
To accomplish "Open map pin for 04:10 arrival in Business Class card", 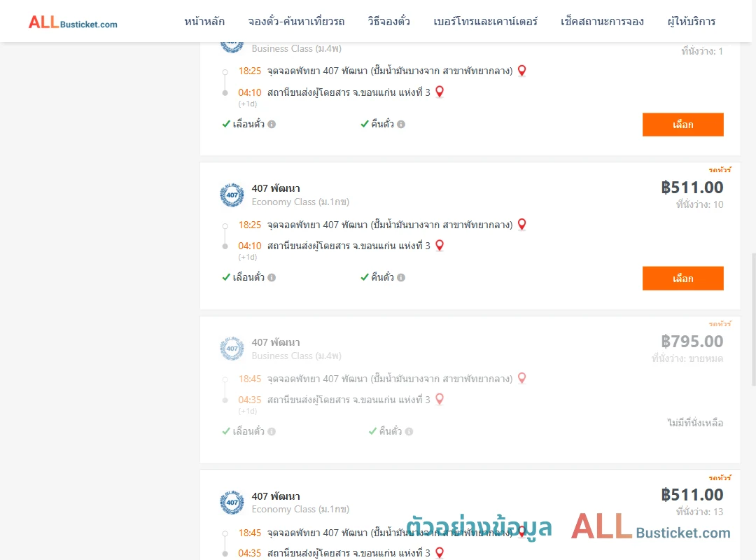I will 439,92.
